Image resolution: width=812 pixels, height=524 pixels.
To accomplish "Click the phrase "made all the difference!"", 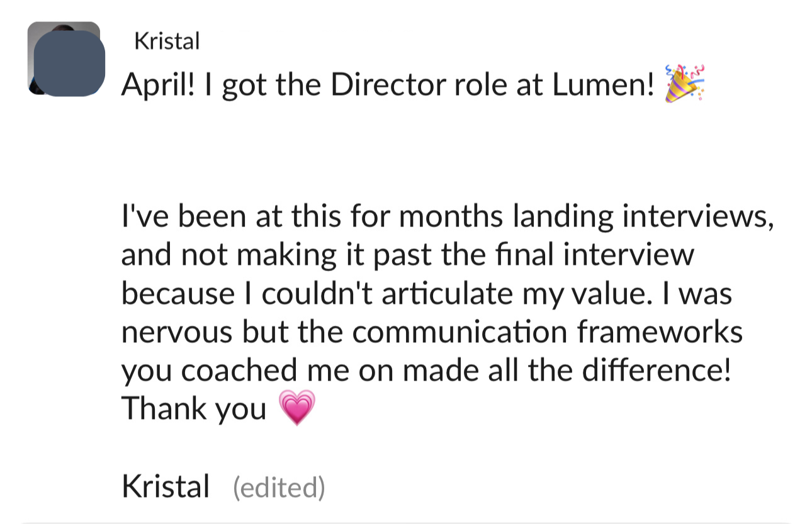I will coord(568,370).
